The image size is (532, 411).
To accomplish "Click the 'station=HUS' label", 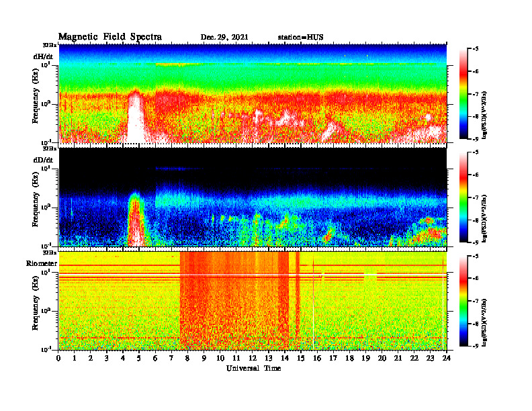I will [300, 38].
